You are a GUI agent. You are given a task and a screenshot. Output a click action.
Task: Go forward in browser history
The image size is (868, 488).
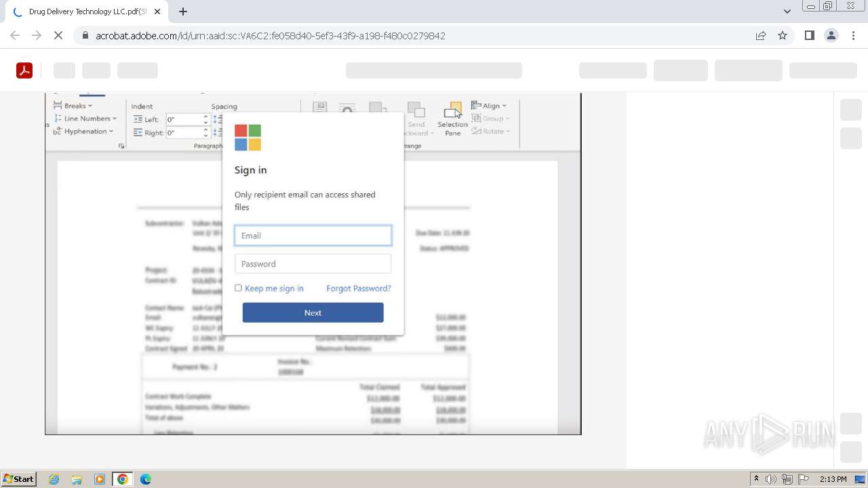pyautogui.click(x=37, y=35)
